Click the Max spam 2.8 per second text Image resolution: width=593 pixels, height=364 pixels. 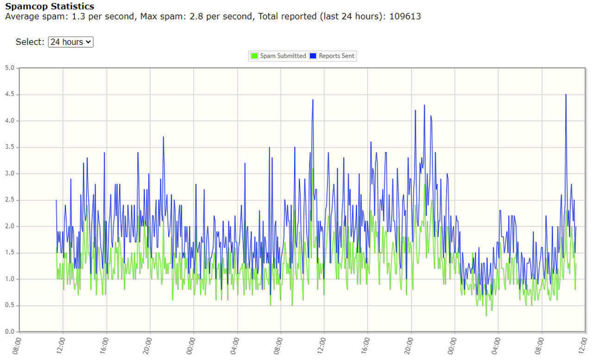click(197, 17)
